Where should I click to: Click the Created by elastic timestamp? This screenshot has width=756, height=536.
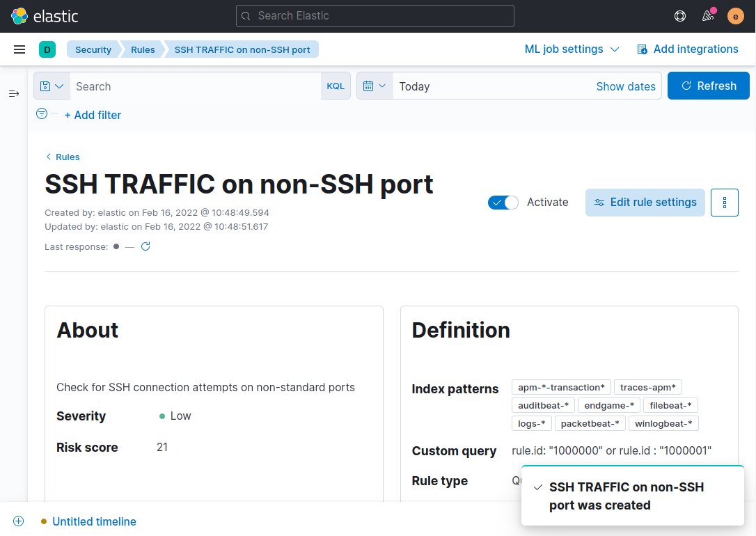157,212
